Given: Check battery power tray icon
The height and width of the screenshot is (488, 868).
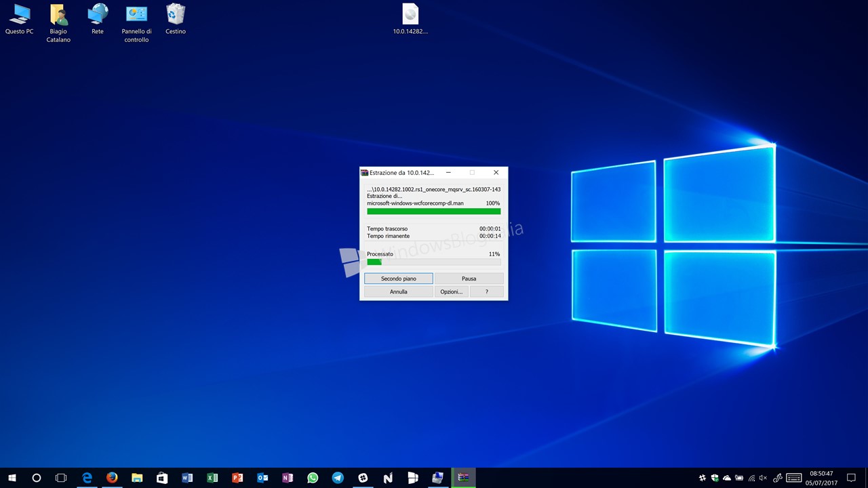Looking at the screenshot, I should click(739, 478).
